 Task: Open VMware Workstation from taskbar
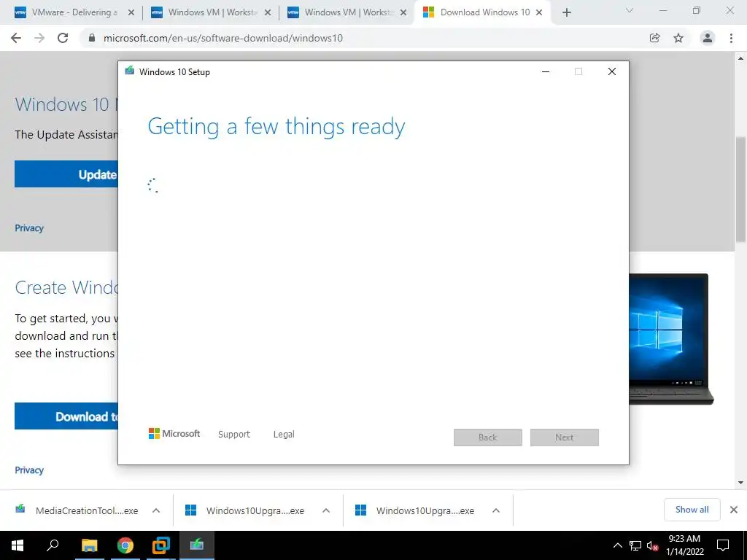[x=161, y=545]
